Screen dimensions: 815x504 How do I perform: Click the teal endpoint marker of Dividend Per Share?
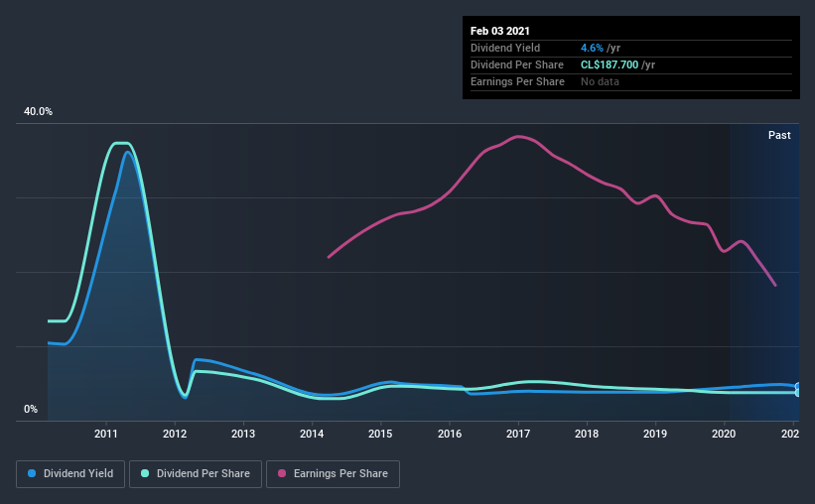pyautogui.click(x=798, y=393)
